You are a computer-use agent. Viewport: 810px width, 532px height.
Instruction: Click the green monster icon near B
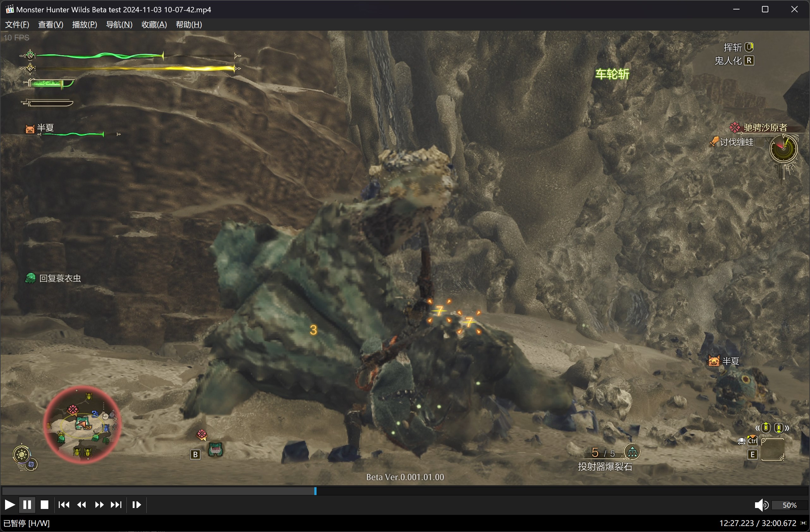(215, 449)
